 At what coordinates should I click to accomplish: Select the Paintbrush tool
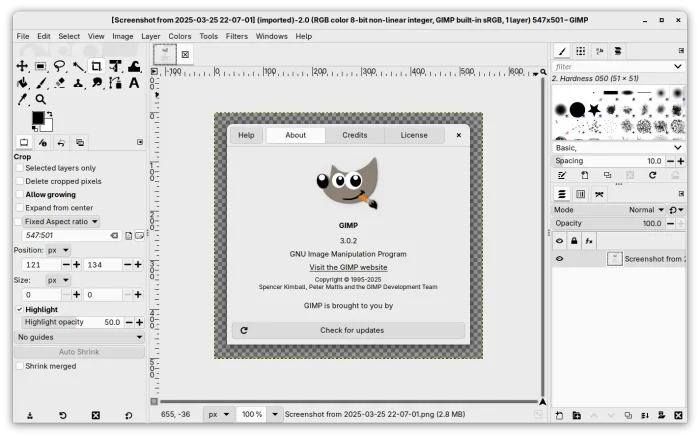40,83
